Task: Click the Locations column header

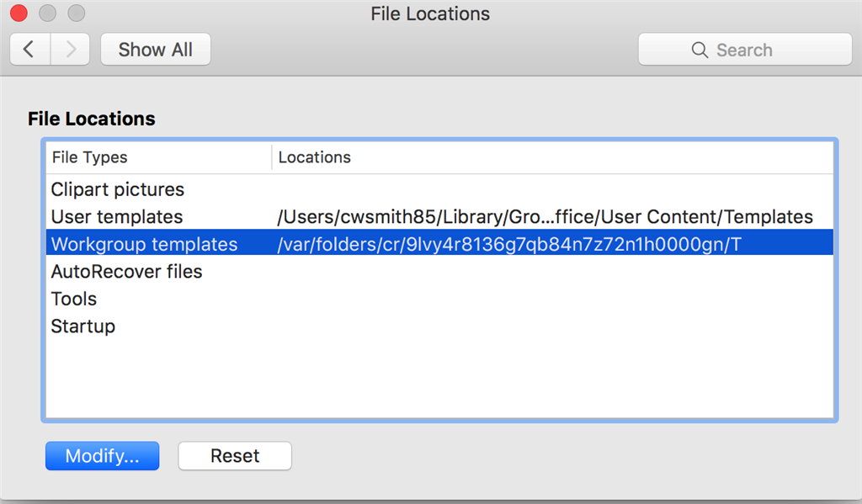Action: pos(552,157)
